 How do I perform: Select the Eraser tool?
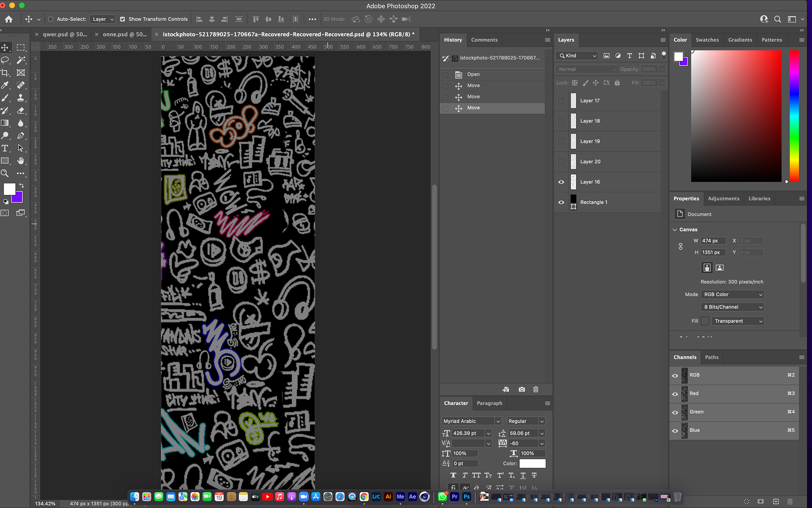pos(21,110)
